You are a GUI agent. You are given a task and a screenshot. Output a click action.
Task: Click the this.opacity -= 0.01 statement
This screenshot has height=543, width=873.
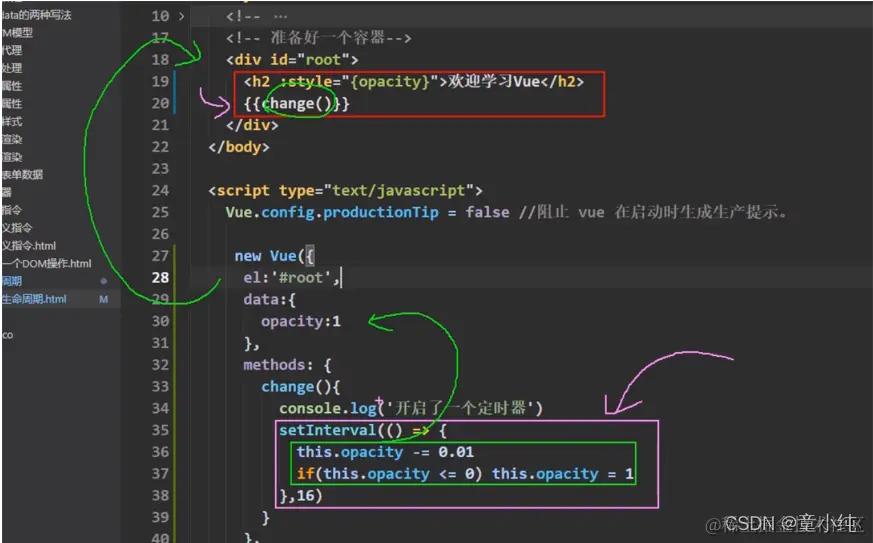click(385, 452)
